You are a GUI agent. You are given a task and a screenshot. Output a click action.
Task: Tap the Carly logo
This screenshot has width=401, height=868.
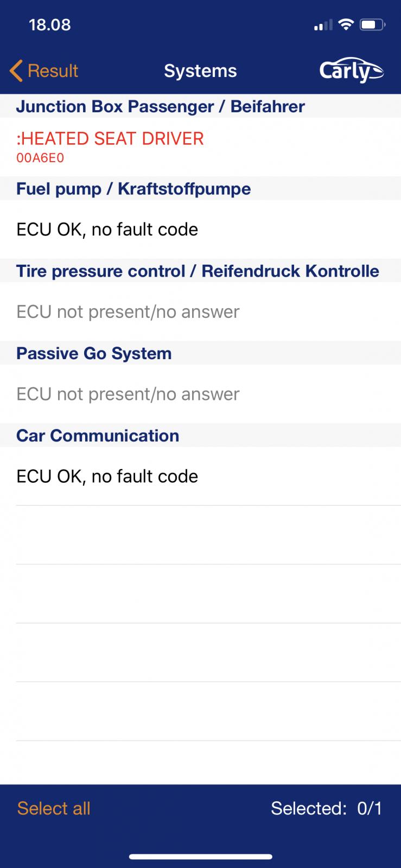(x=351, y=71)
